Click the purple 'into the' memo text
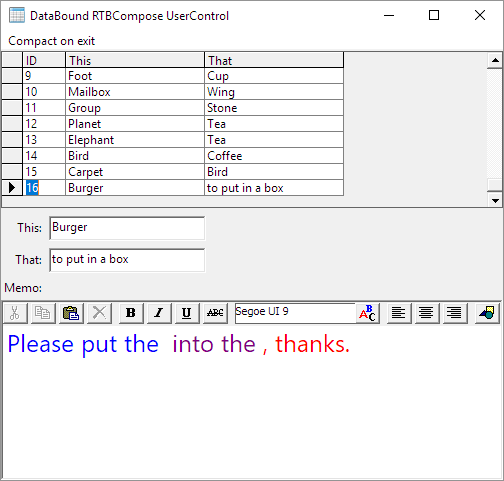504x481 pixels. pos(214,344)
